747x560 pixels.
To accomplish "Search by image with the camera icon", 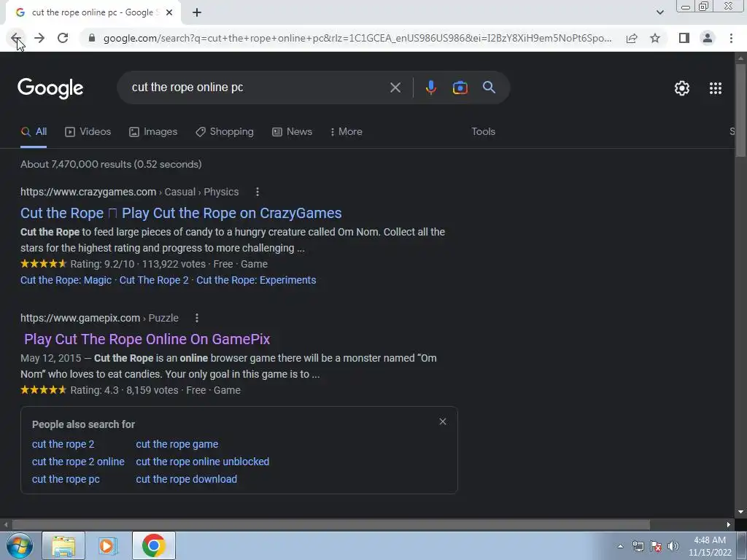I will coord(460,87).
